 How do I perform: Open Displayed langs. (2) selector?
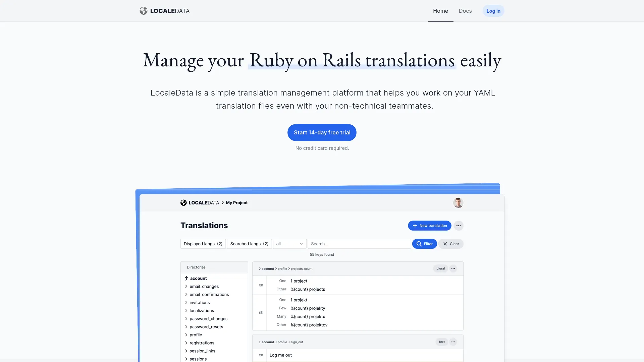(203, 244)
